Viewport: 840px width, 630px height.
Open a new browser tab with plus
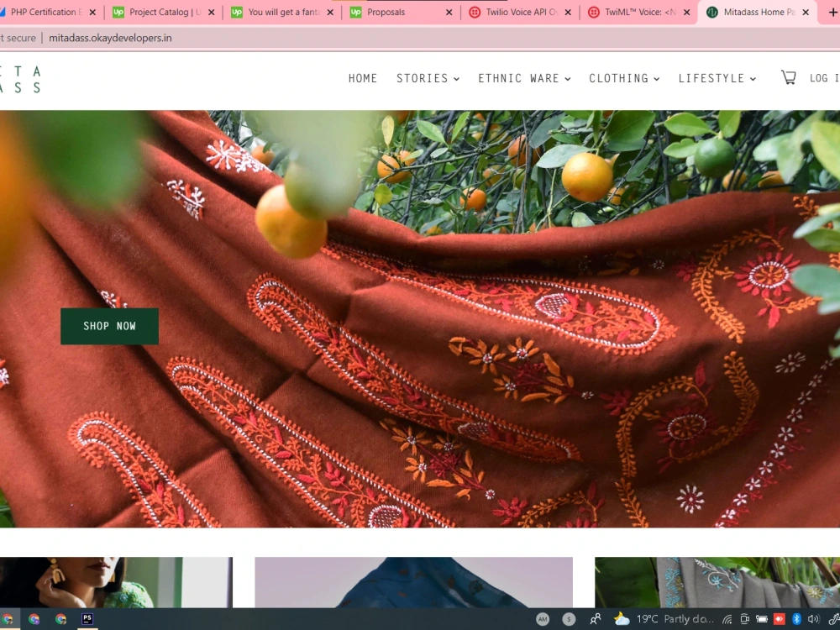click(x=833, y=12)
